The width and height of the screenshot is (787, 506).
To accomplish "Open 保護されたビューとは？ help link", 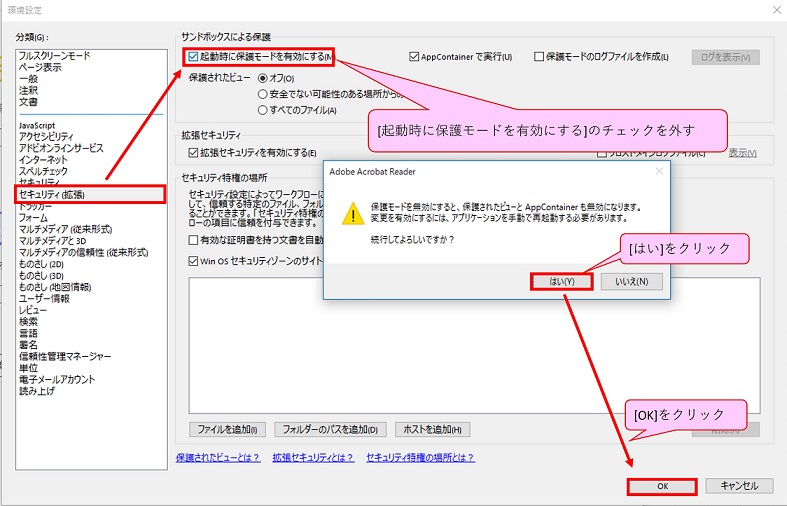I will pos(217,457).
